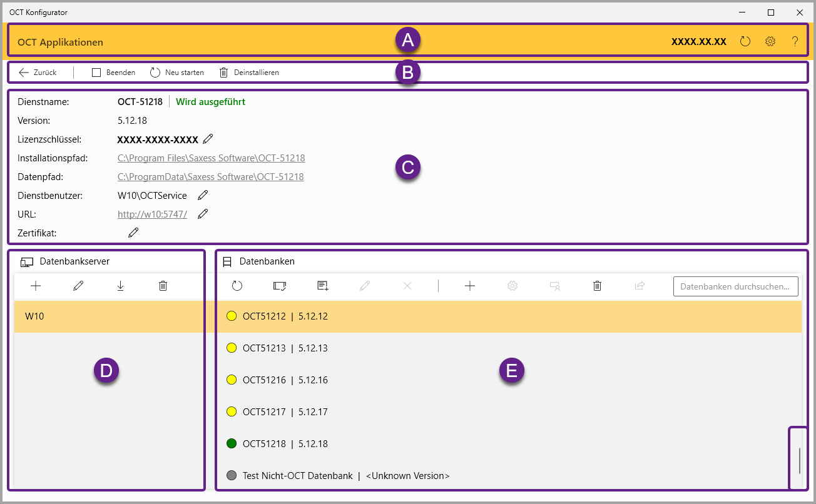Click Neu starten to restart service

click(177, 73)
